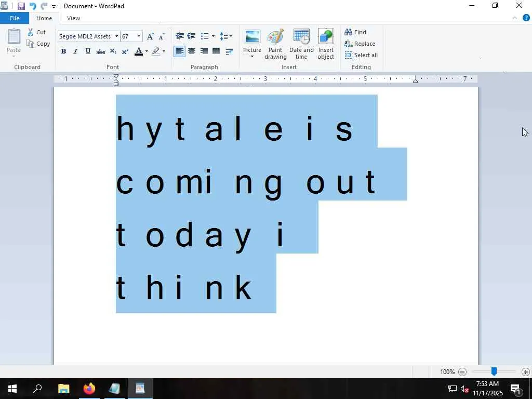Decrease paragraph indent
This screenshot has height=399, width=532.
coord(179,36)
